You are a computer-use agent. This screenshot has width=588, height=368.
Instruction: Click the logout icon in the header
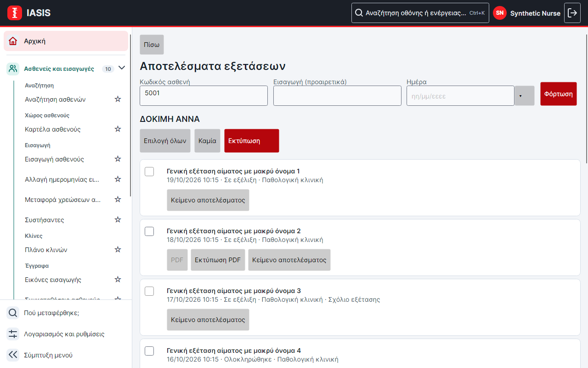[x=572, y=13]
